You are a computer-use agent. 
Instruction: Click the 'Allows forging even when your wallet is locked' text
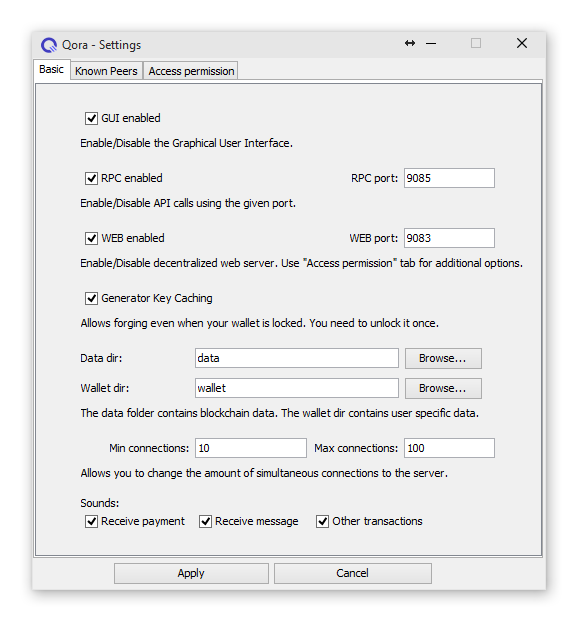(x=259, y=323)
